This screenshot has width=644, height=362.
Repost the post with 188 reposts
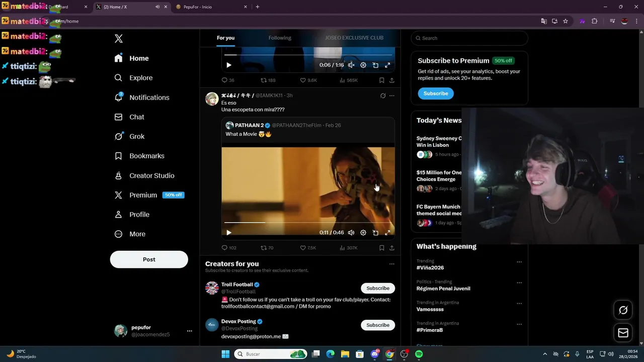tap(268, 80)
